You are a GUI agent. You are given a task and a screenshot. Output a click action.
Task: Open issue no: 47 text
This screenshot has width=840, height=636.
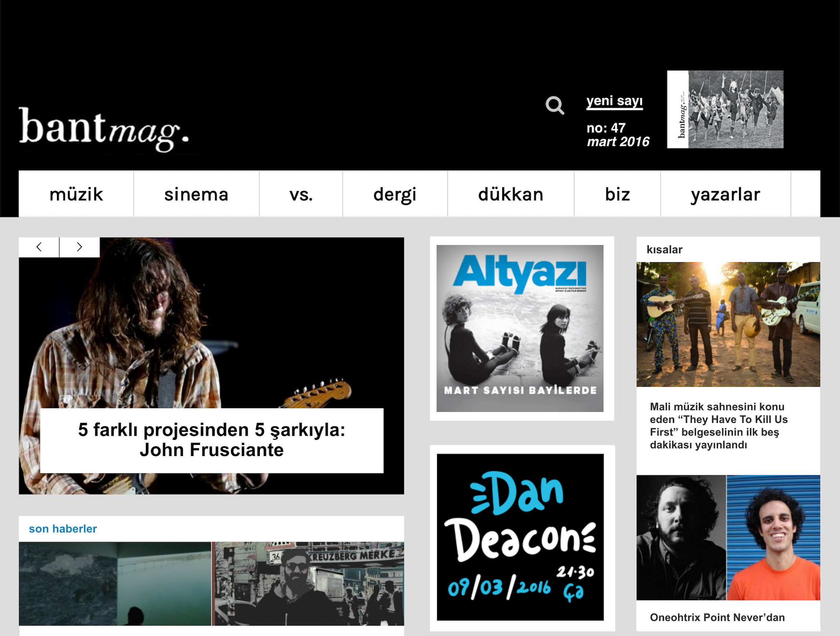coord(606,128)
